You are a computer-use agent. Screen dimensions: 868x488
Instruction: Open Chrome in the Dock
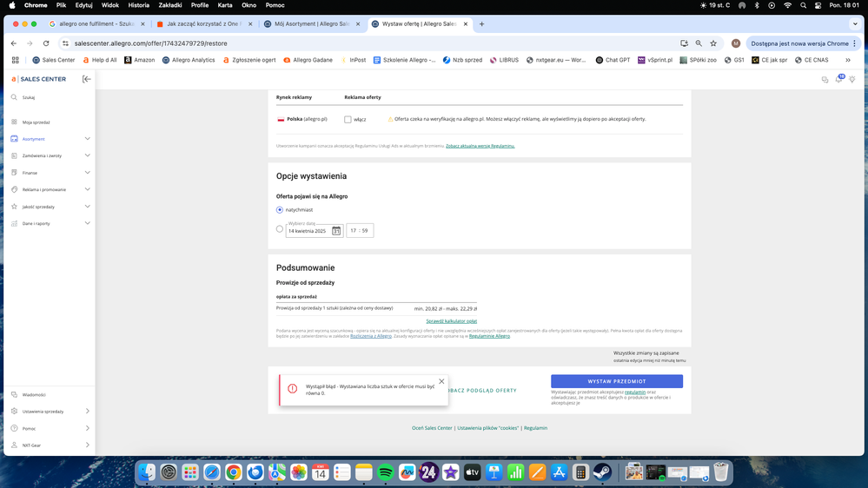coord(234,472)
